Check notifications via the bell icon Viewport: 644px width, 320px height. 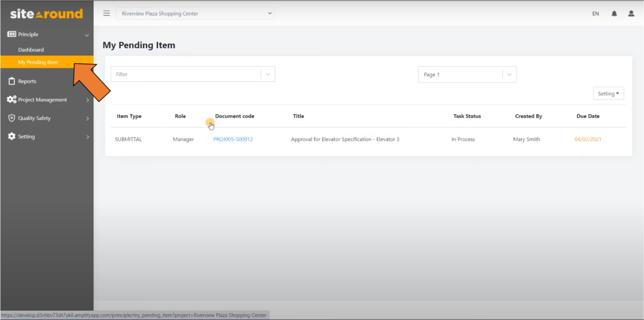(614, 13)
